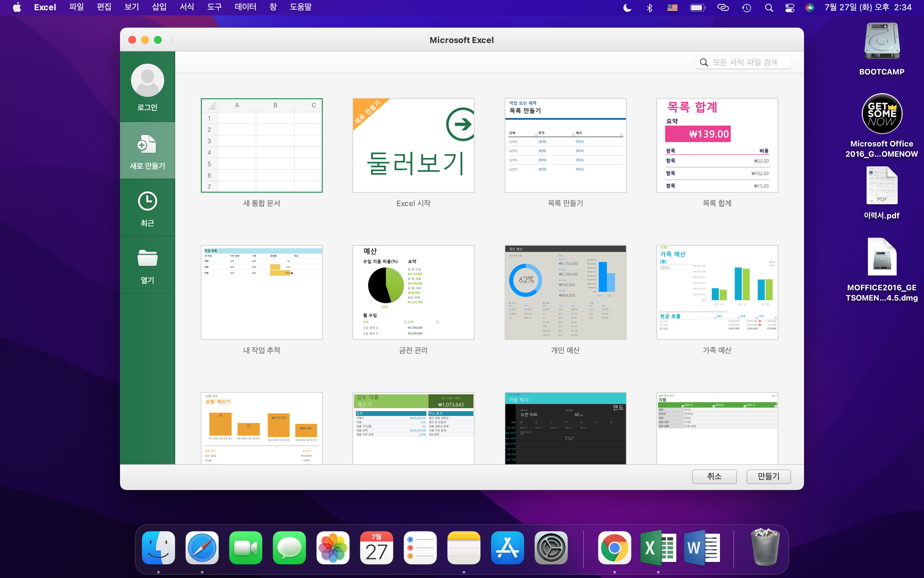Click the magnifier icon in the template search box
The image size is (924, 578).
704,62
